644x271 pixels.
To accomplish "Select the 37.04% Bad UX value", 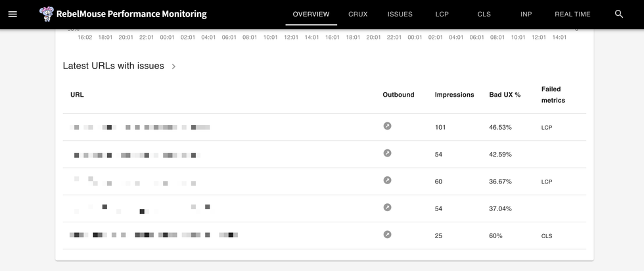I will [x=500, y=209].
